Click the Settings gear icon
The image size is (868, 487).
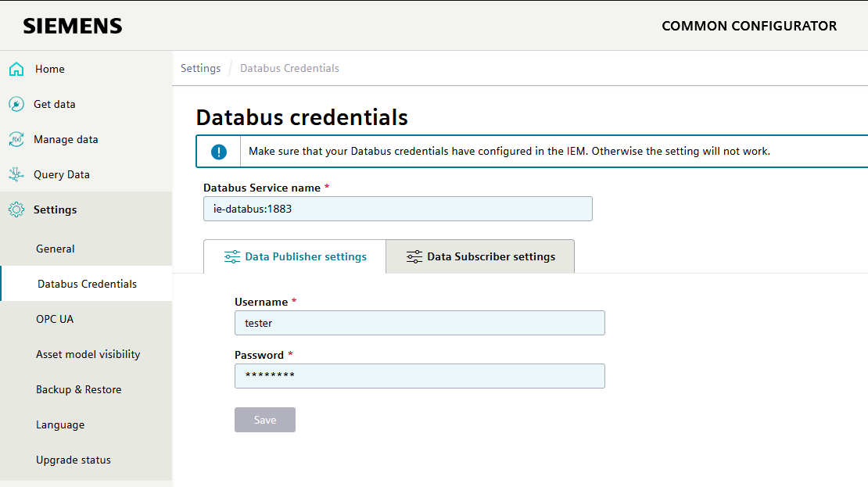(16, 209)
